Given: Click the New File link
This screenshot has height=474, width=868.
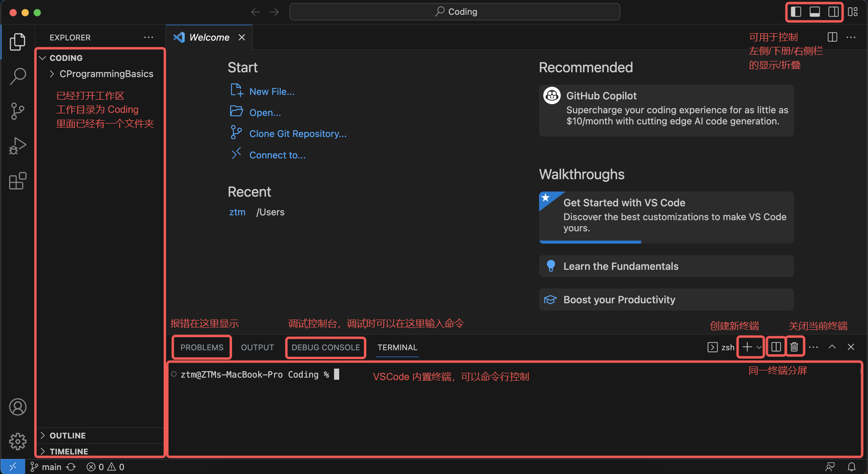Looking at the screenshot, I should click(x=272, y=91).
